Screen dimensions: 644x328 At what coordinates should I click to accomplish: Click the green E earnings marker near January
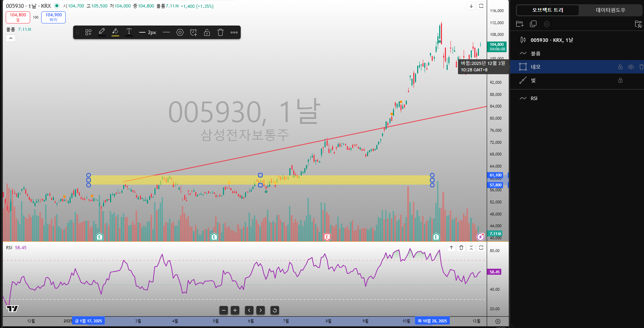pyautogui.click(x=99, y=237)
